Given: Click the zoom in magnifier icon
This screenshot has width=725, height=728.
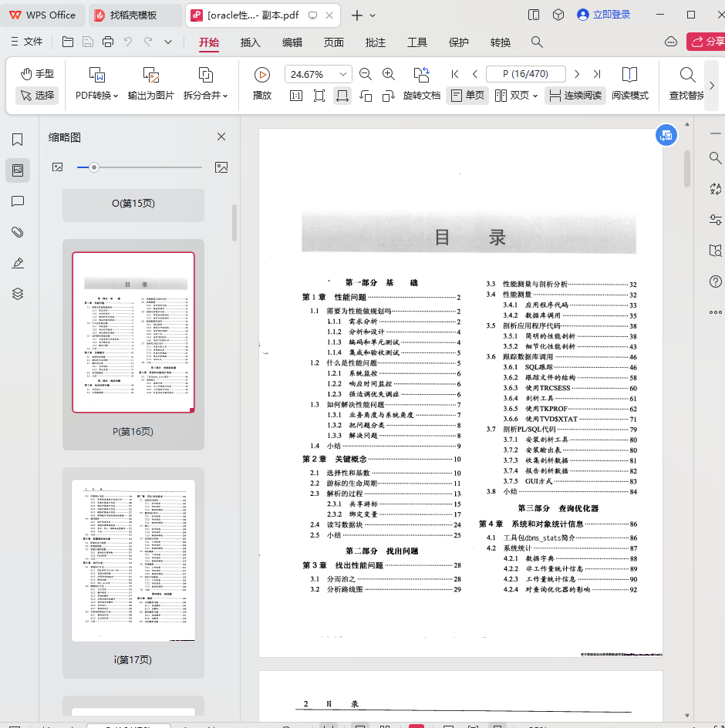Looking at the screenshot, I should point(389,74).
